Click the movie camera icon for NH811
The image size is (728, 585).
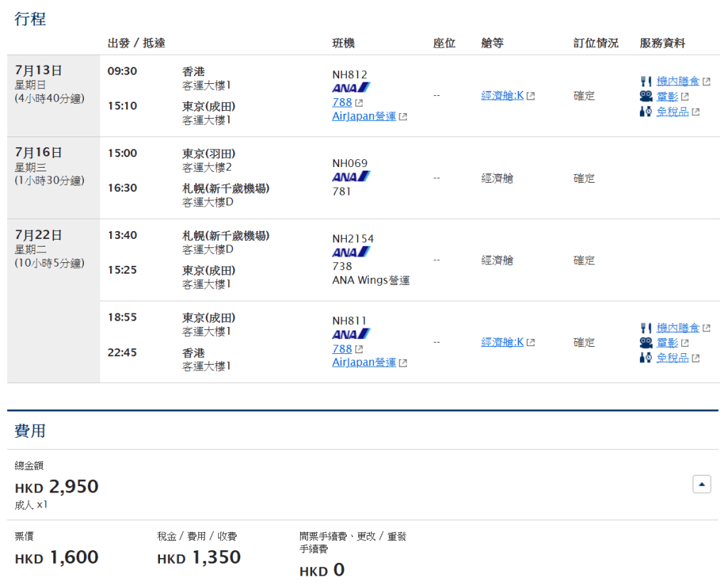646,343
